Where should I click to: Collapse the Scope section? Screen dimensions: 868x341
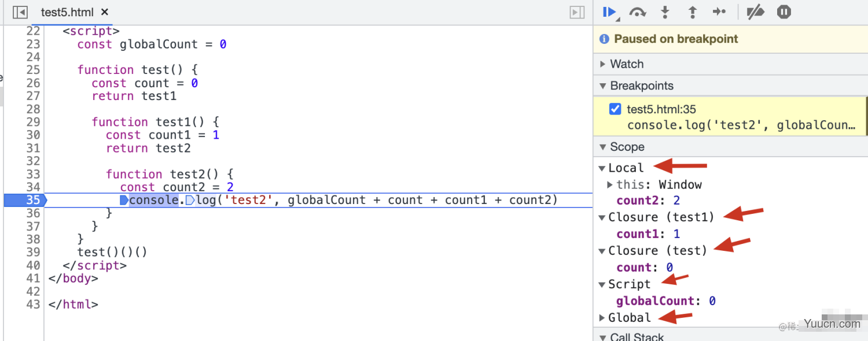click(603, 147)
